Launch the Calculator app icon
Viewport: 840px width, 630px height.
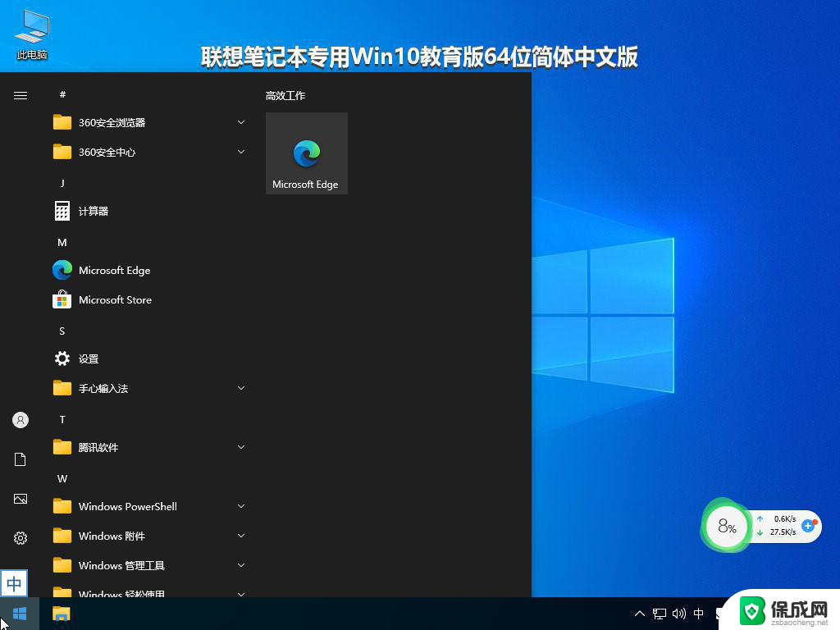tap(62, 211)
